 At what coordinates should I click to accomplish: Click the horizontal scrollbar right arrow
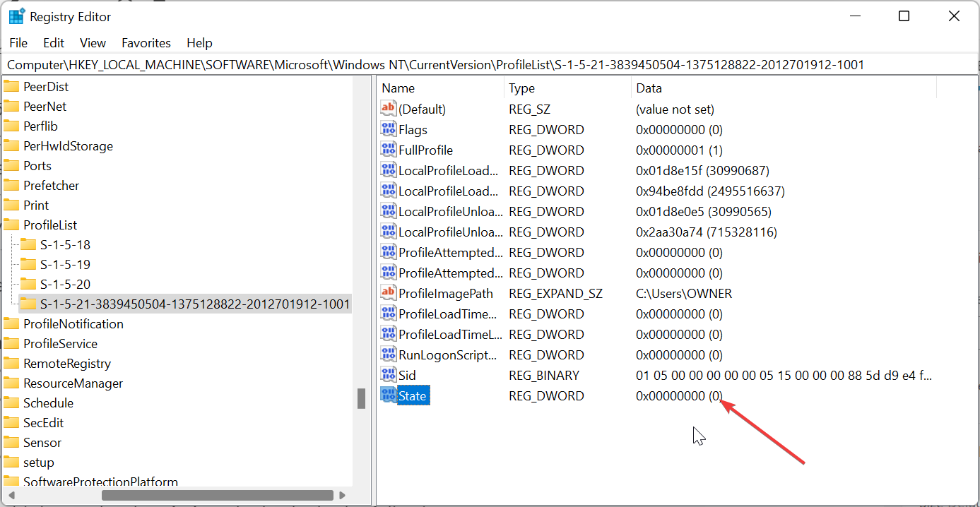point(343,496)
